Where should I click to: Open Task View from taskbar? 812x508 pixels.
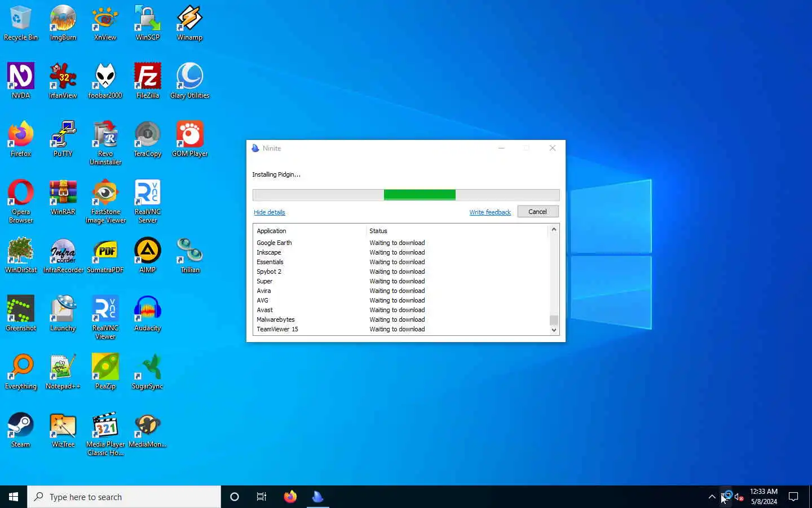[x=262, y=497]
